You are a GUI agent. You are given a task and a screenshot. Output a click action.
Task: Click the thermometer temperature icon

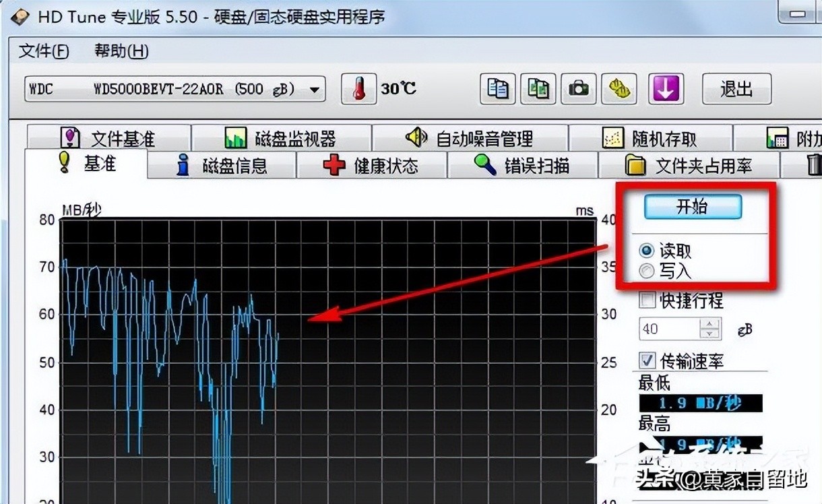pos(358,89)
